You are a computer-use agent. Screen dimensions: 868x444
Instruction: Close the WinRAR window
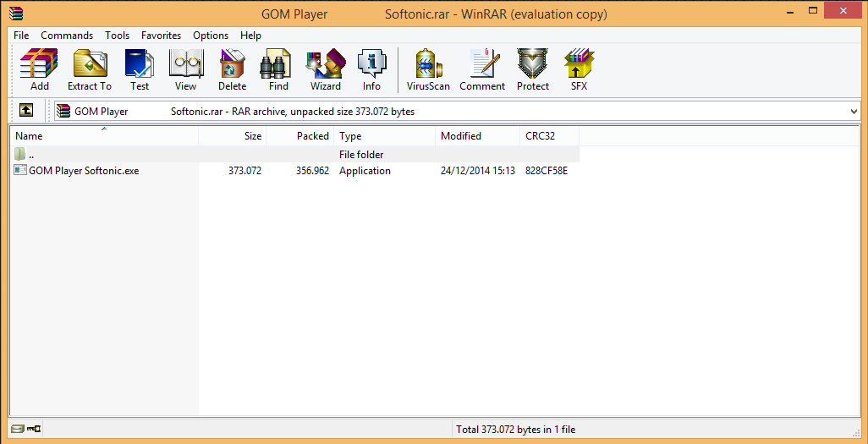click(x=843, y=10)
